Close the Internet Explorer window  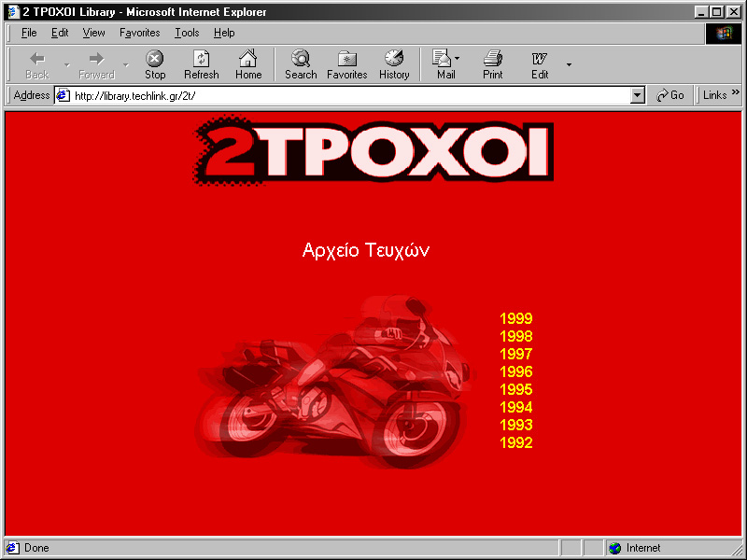click(x=734, y=12)
